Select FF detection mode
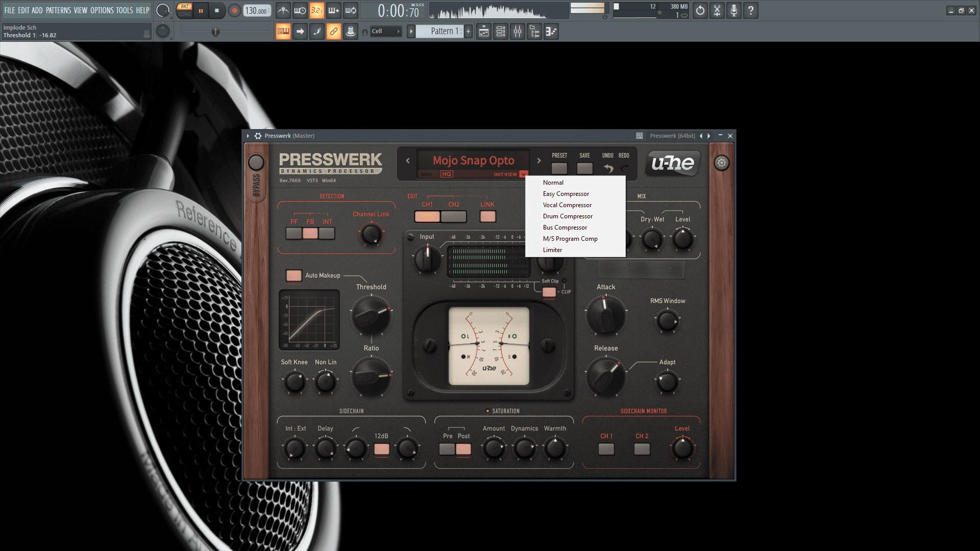 click(x=294, y=234)
